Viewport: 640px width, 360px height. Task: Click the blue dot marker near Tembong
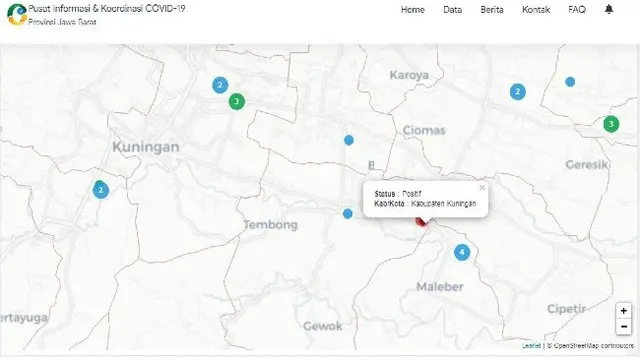pos(347,214)
